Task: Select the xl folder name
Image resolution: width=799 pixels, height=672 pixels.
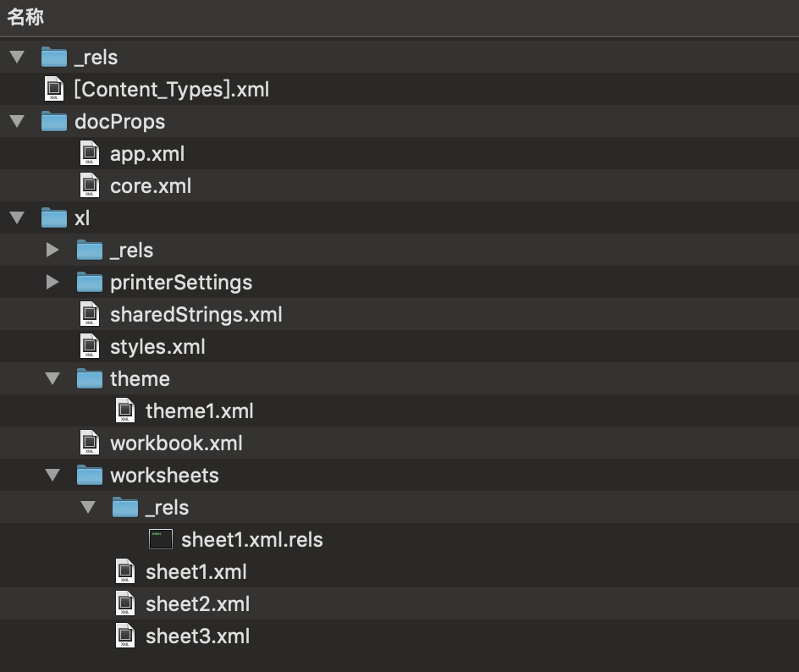Action: [82, 218]
